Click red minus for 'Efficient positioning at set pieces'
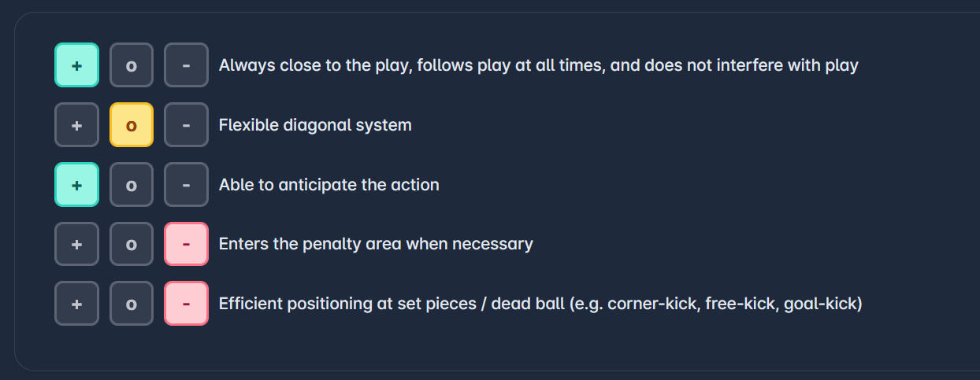 [186, 304]
